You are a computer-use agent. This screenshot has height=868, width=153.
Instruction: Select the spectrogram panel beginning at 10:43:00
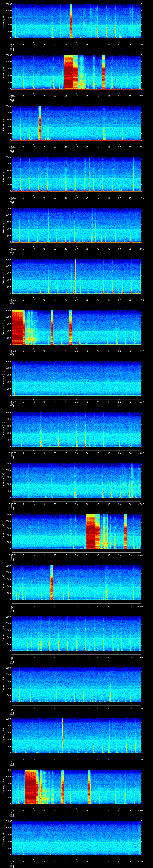point(76,327)
